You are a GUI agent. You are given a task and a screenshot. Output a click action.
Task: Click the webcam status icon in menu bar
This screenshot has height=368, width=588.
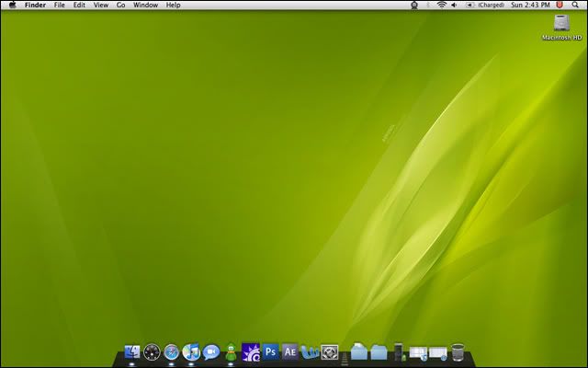(414, 6)
